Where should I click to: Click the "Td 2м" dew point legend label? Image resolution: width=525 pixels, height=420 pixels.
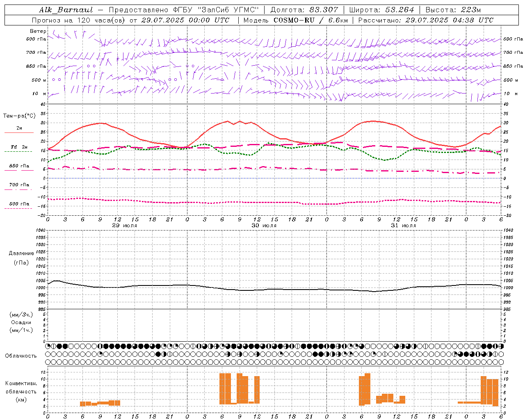coord(19,147)
